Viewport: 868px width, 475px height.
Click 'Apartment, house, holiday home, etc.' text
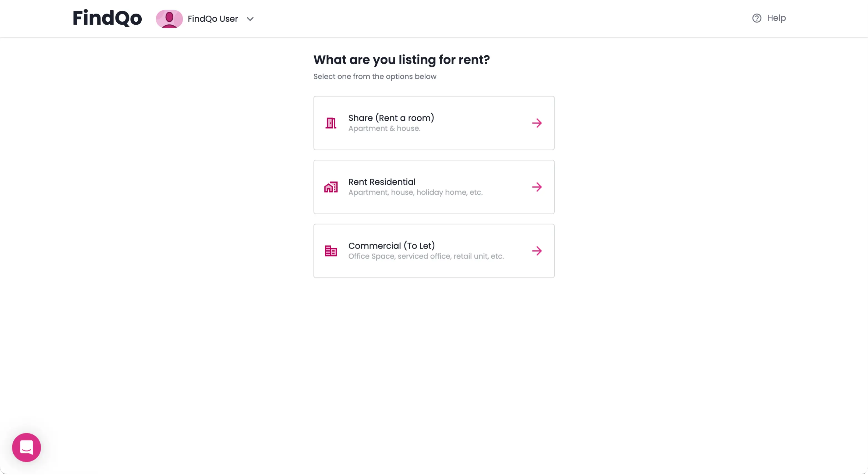[416, 192]
